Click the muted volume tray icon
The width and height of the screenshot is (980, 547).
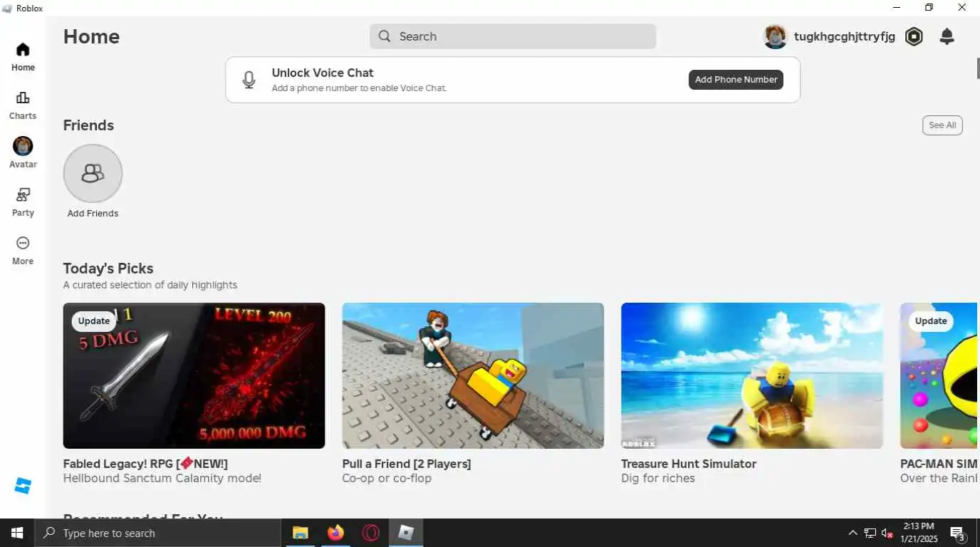click(887, 533)
